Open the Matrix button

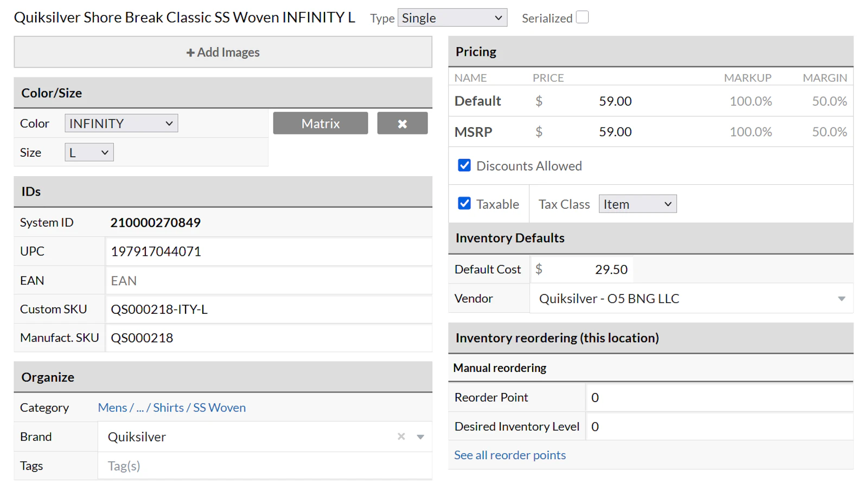(321, 124)
